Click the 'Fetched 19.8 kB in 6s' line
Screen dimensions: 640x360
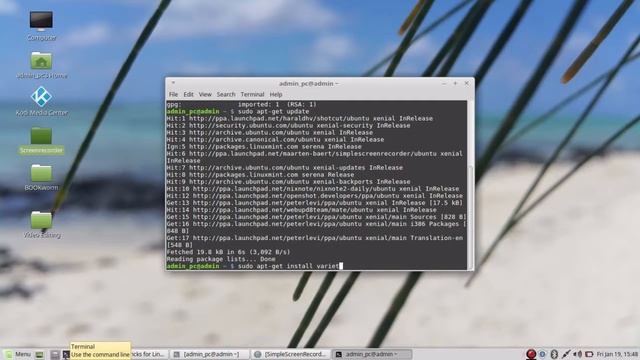click(x=228, y=252)
